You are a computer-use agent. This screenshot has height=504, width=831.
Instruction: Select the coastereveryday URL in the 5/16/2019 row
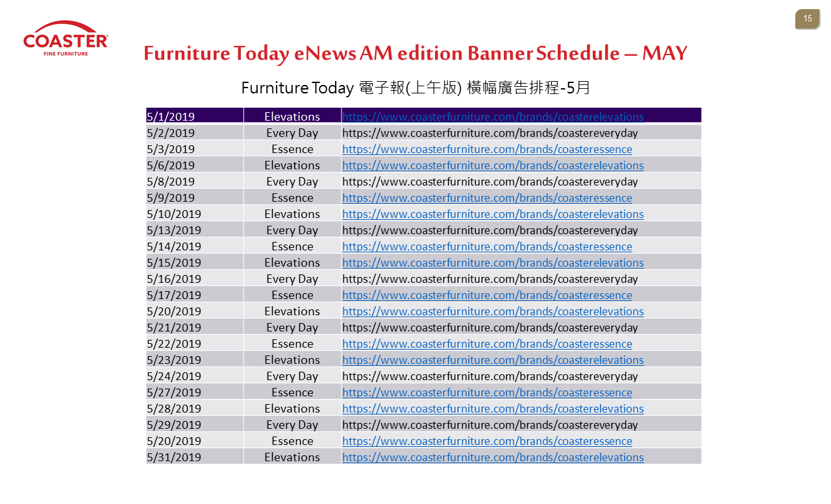(x=490, y=279)
